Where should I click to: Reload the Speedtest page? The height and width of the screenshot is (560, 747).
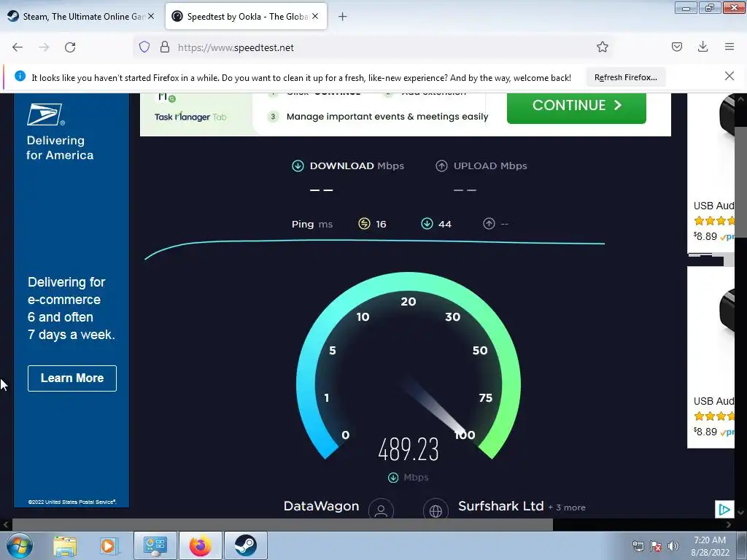click(x=70, y=47)
